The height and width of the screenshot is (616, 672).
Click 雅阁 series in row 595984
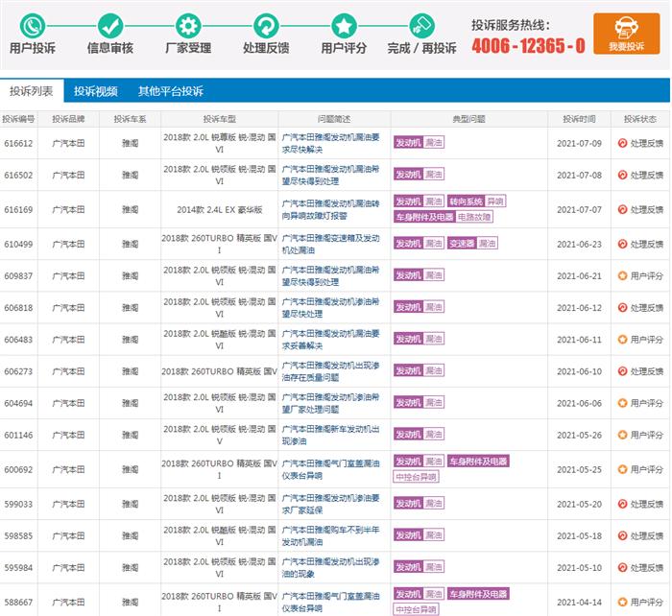tap(130, 568)
